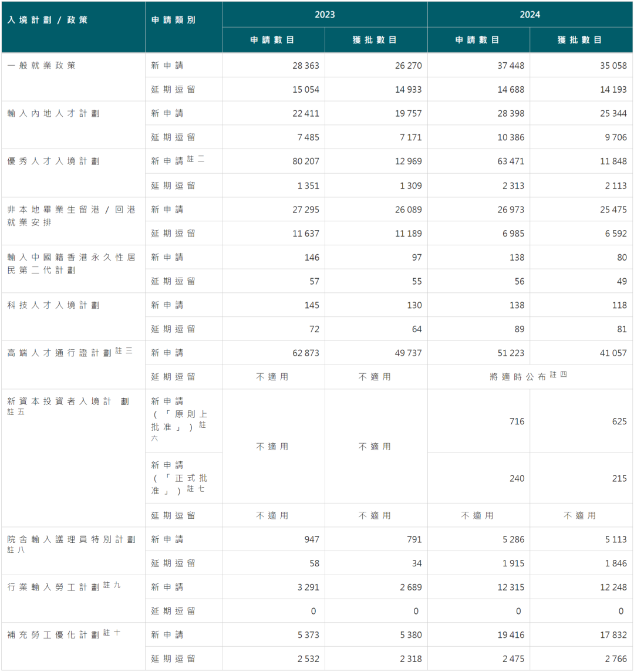This screenshot has width=634, height=672.
Task: Click the 行業輸入勞工計劃 row label
Action: (x=64, y=586)
